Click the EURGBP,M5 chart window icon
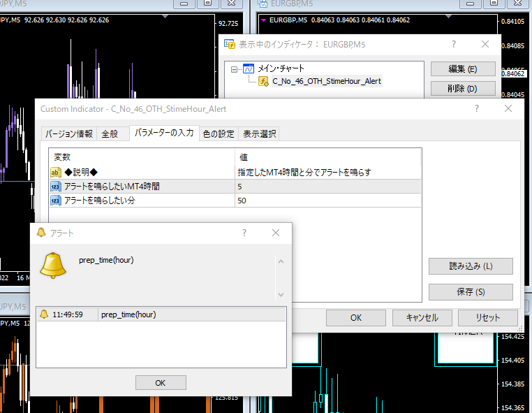The width and height of the screenshot is (532, 413). tap(263, 3)
